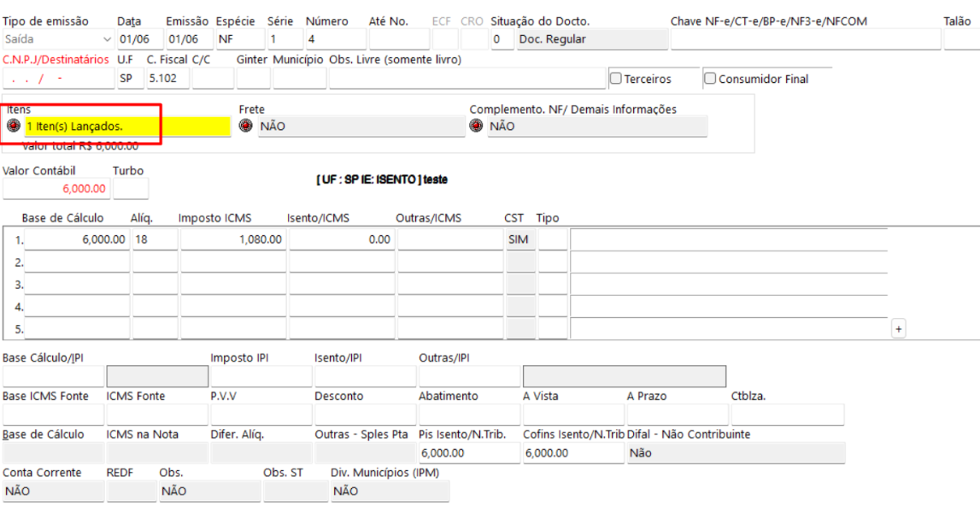Open Frete via its red round button

[245, 126]
